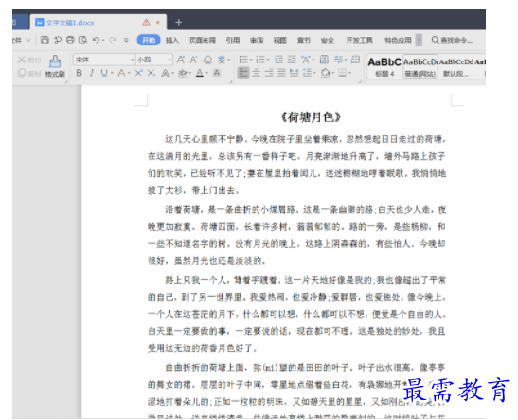
Task: Toggle italic formatting
Action: 92,73
